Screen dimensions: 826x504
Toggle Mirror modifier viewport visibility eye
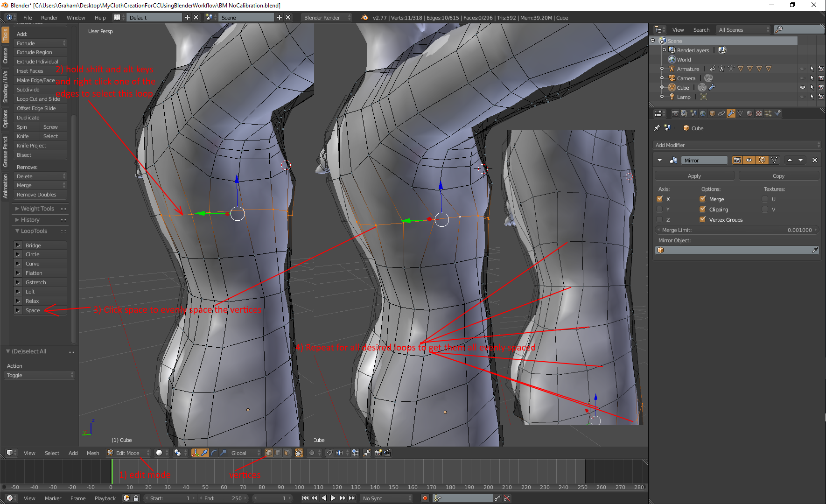749,160
